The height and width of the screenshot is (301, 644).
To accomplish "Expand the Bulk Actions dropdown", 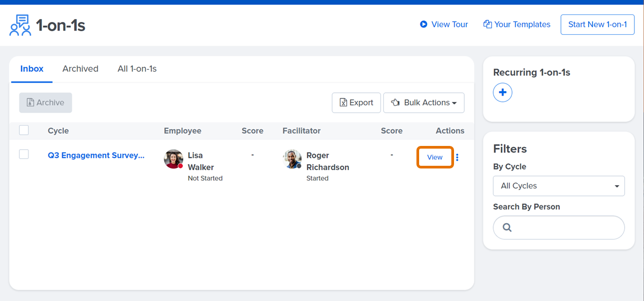I will click(x=423, y=102).
